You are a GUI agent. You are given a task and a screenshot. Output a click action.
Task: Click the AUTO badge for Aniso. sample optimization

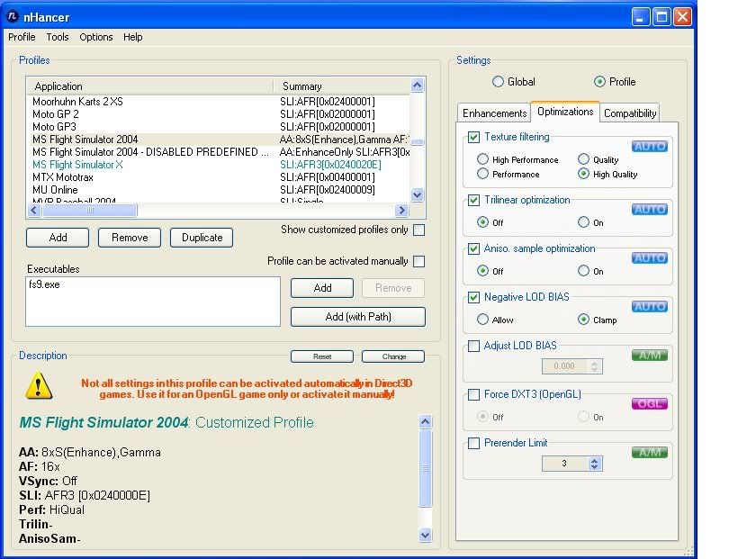650,258
